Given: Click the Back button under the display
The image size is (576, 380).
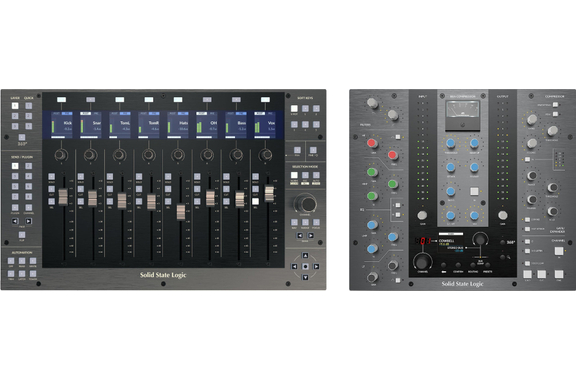Looking at the screenshot, I should tap(444, 265).
